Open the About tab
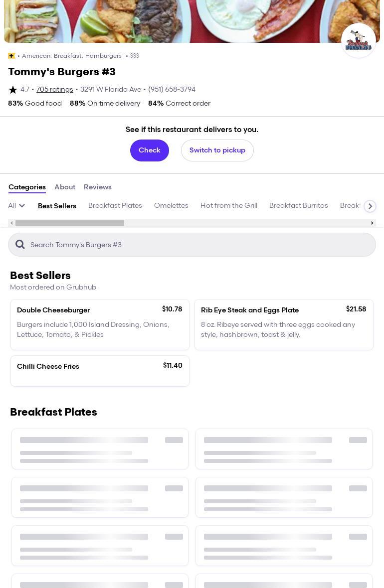Viewport: 384px width, 588px height. click(65, 187)
